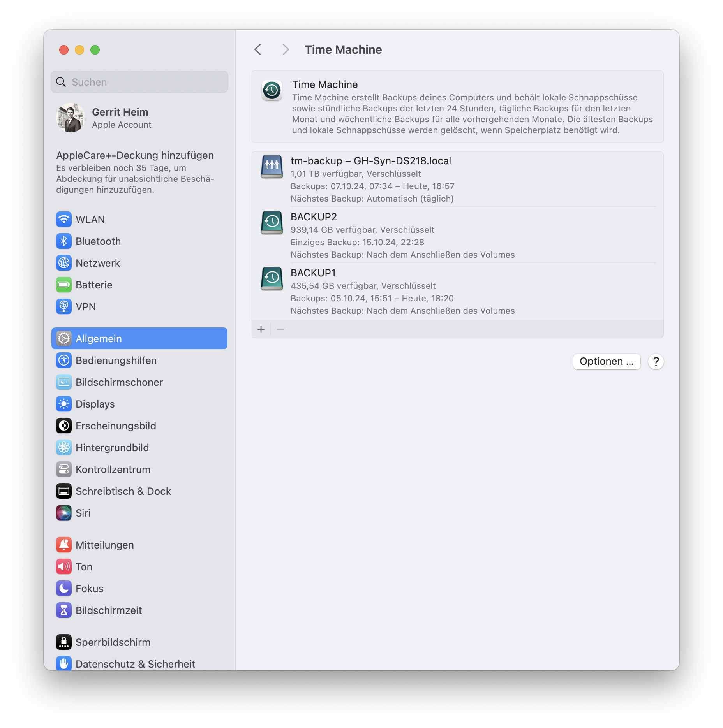Open the Bluetooth sidebar label

pos(98,241)
